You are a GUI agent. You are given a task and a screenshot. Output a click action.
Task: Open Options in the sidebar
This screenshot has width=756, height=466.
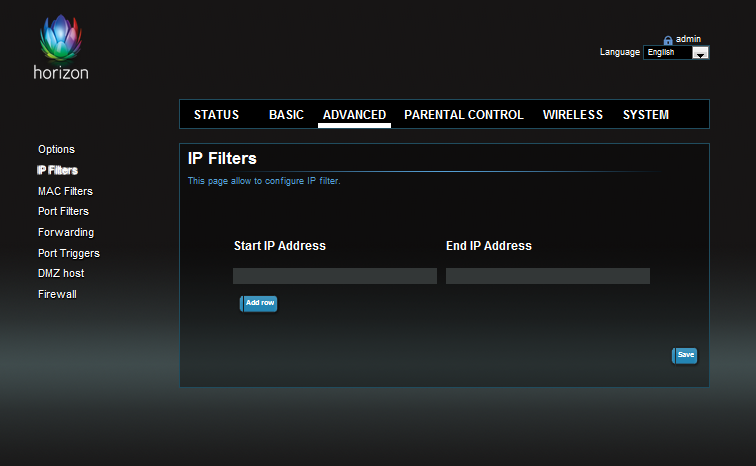56,149
